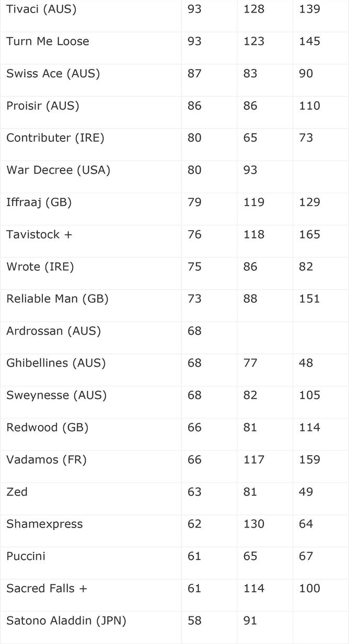349x644 pixels.
Task: Select the Zed name cell
Action: [x=17, y=492]
